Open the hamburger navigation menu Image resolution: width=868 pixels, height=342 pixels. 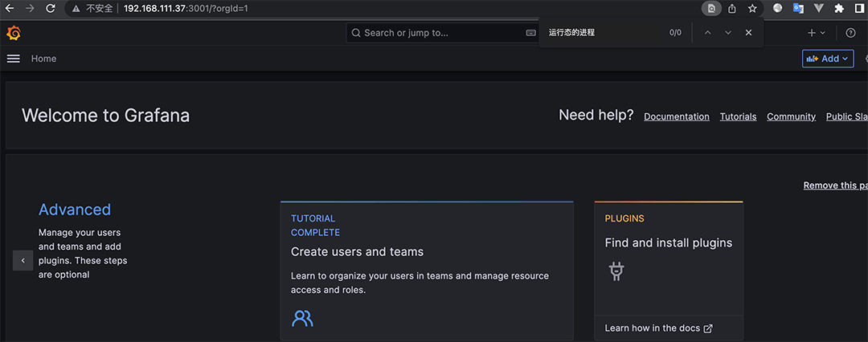[x=14, y=59]
